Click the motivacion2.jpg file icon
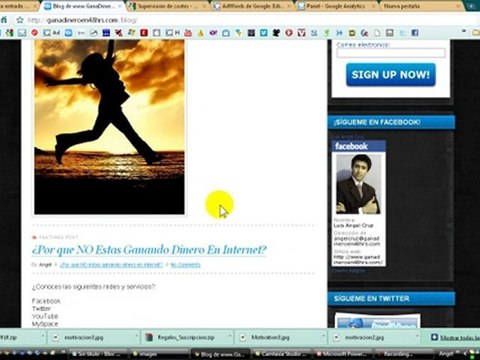480x360 pixels. pos(337,337)
